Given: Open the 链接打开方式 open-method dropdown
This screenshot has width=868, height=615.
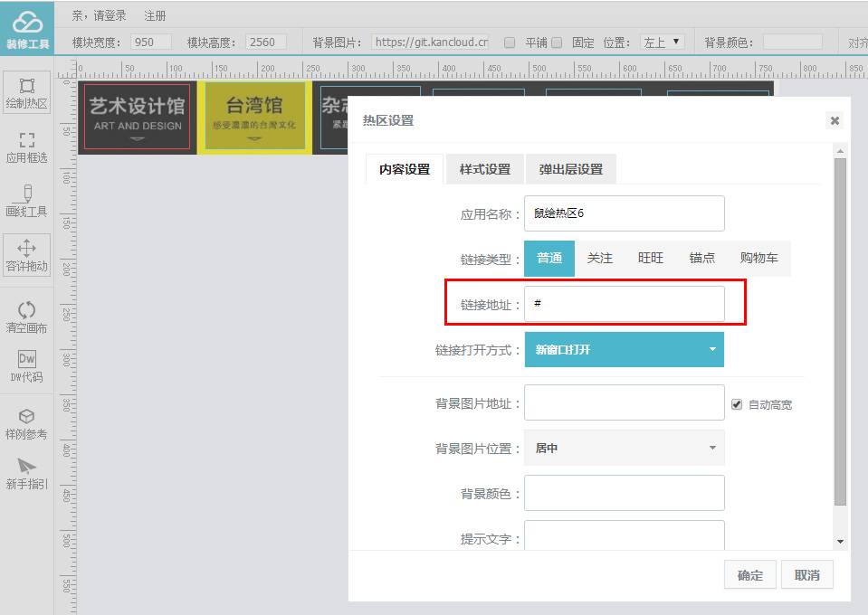Looking at the screenshot, I should coord(625,350).
